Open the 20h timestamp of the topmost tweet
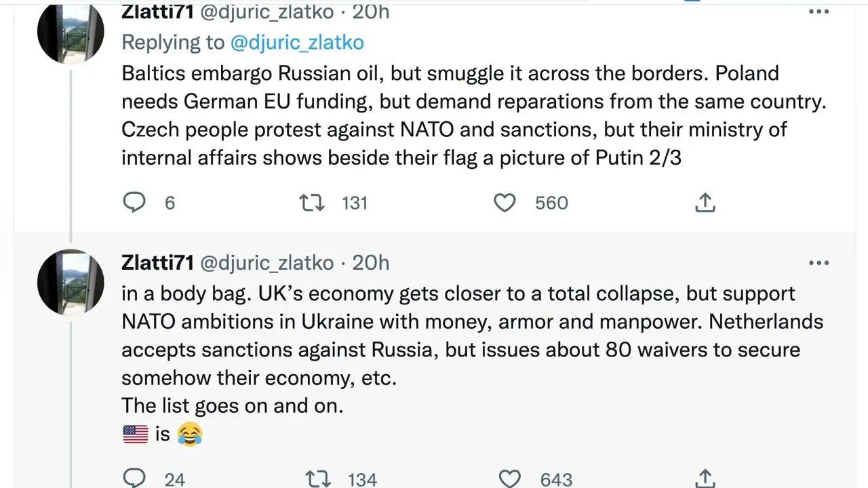Viewport: 868px width, 488px height. [371, 12]
